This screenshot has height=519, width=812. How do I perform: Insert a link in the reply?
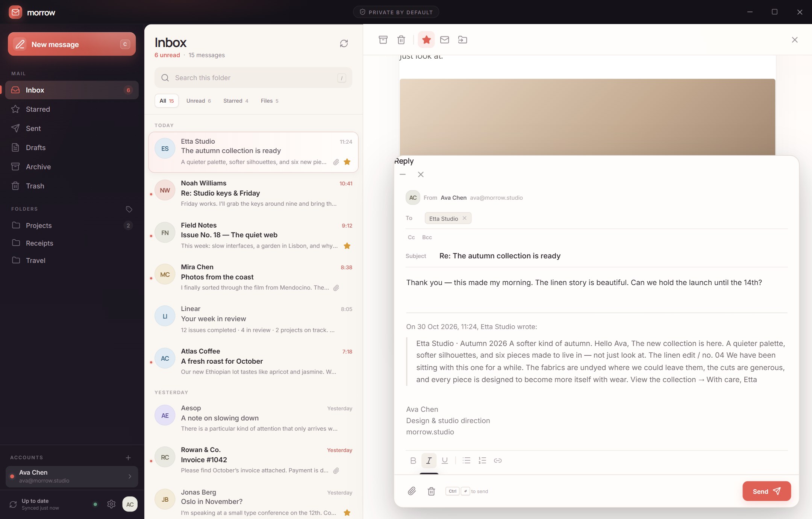[498, 460]
